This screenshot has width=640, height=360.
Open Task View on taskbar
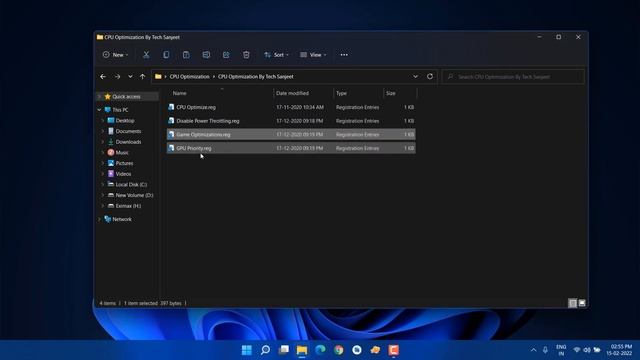284,350
